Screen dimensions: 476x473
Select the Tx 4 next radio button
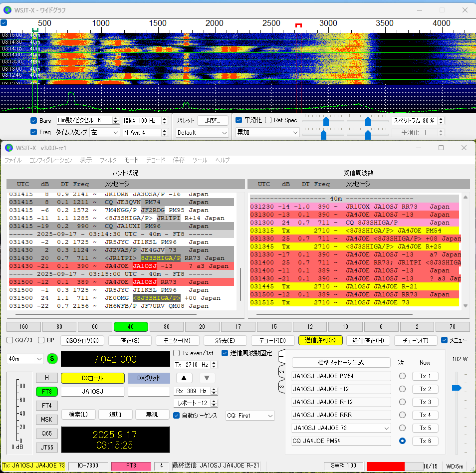click(402, 415)
